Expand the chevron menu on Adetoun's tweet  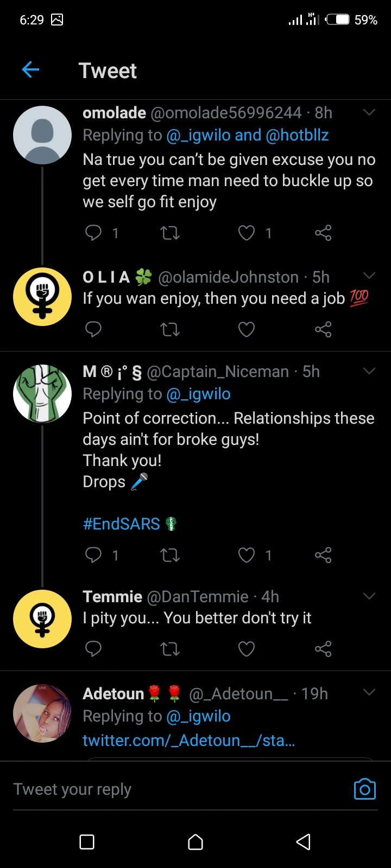pyautogui.click(x=369, y=693)
